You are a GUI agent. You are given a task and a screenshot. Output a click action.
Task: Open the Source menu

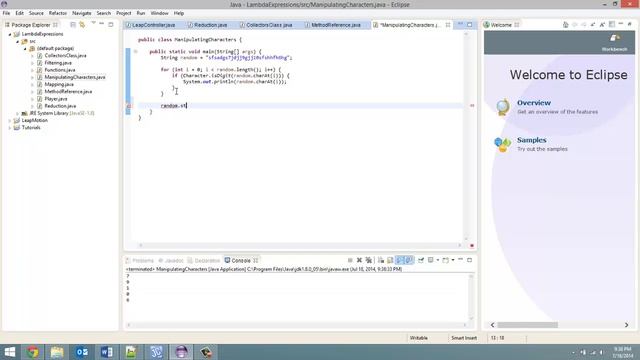tap(36, 13)
